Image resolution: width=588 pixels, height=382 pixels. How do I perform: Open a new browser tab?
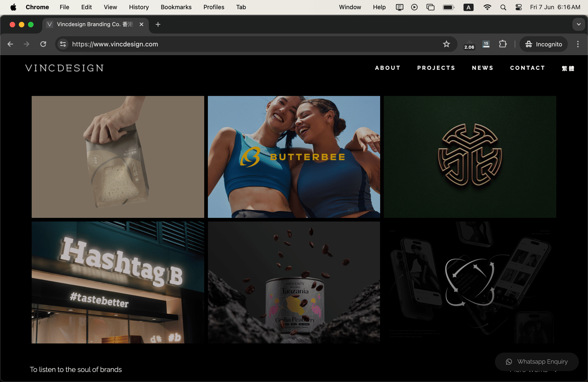[x=158, y=25]
